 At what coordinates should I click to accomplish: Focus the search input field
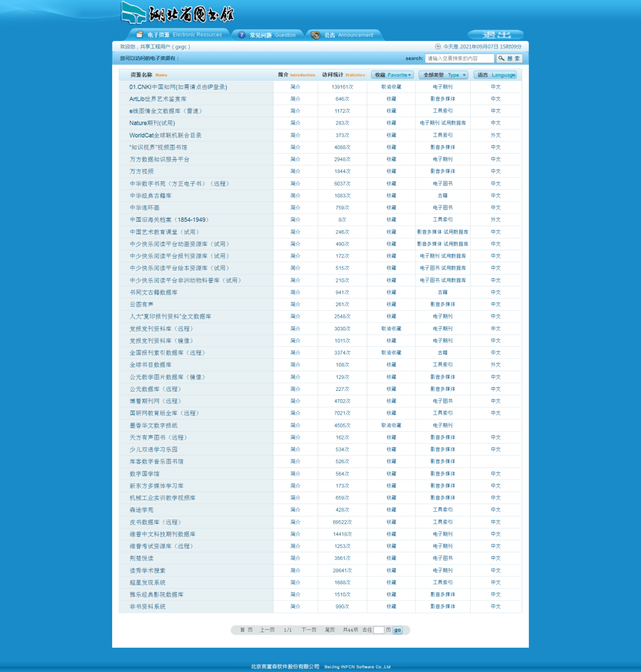pos(459,58)
